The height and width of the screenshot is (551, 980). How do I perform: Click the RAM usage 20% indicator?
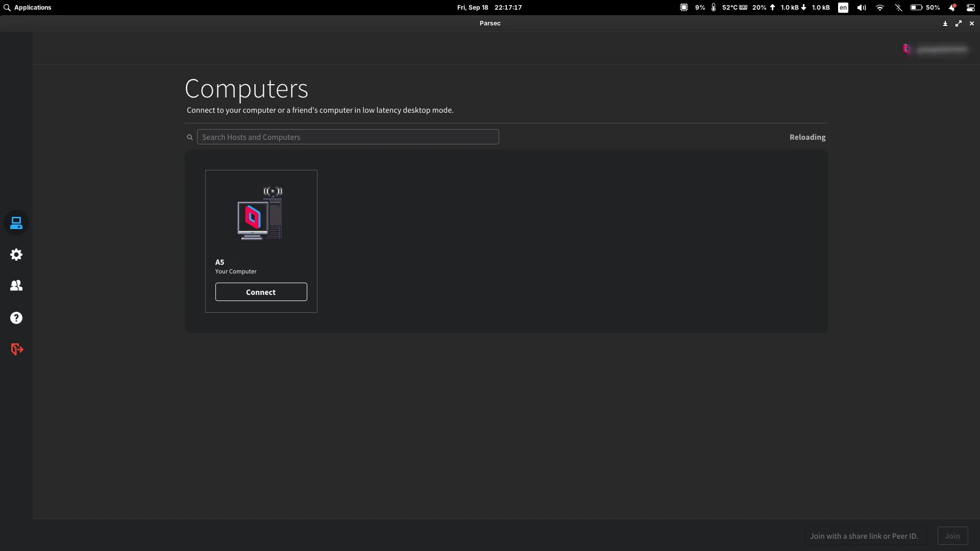[753, 8]
